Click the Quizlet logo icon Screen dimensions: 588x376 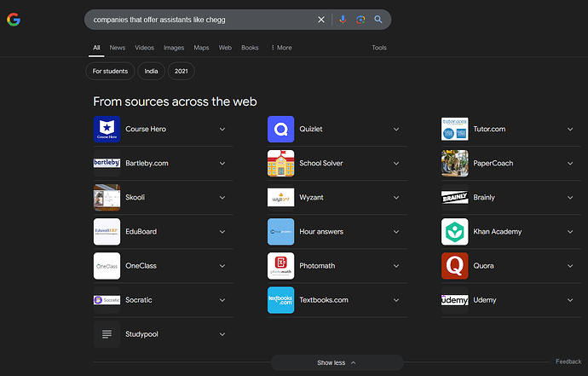pos(280,130)
